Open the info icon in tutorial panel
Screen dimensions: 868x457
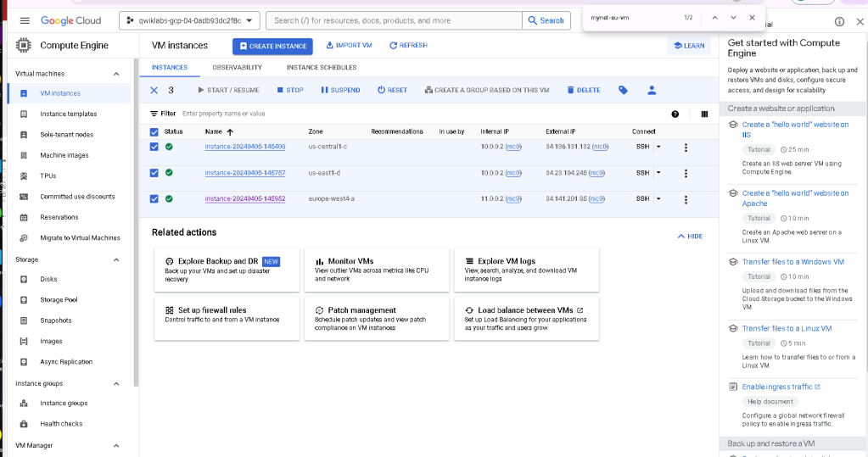[839, 21]
